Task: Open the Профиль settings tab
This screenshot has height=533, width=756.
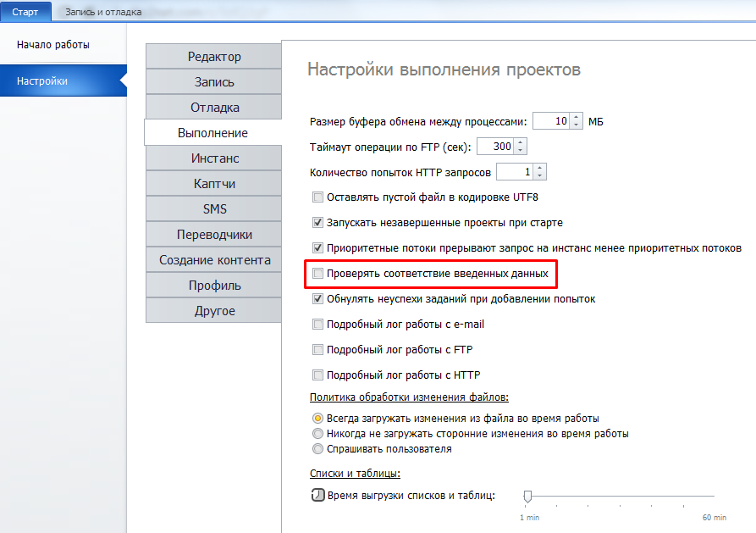Action: pyautogui.click(x=213, y=286)
